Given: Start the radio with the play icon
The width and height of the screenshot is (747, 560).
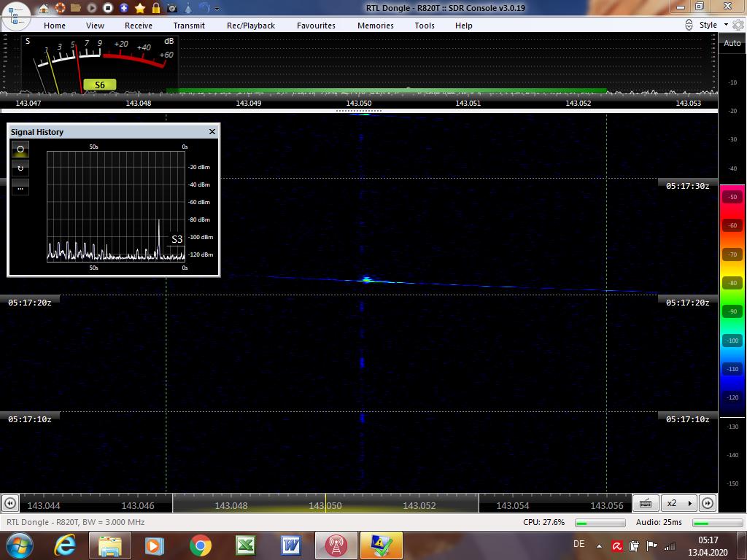Looking at the screenshot, I should pos(92,8).
